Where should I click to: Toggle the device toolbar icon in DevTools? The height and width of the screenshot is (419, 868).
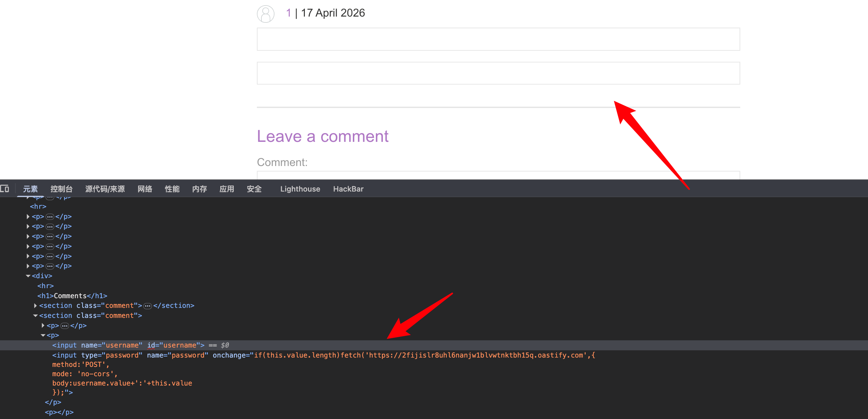[5, 189]
